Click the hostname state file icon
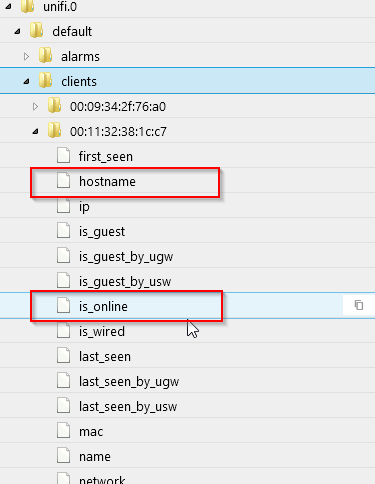375x484 pixels. [x=63, y=181]
